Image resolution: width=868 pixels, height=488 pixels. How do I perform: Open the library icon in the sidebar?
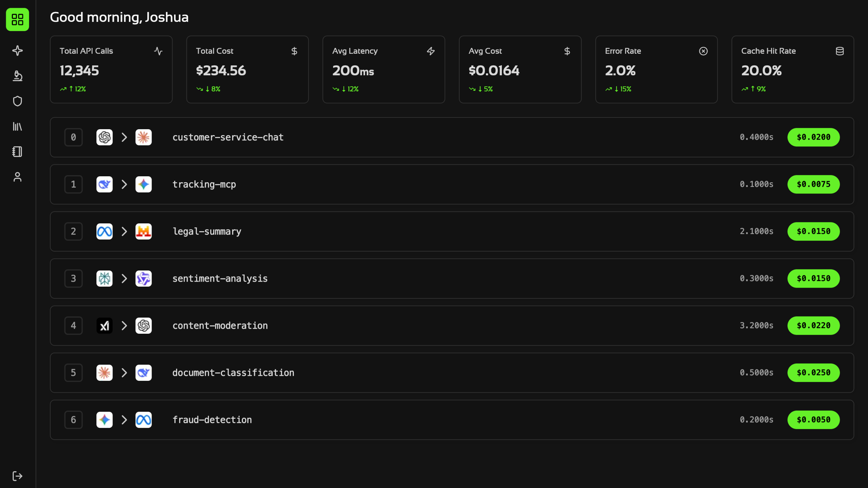point(17,126)
